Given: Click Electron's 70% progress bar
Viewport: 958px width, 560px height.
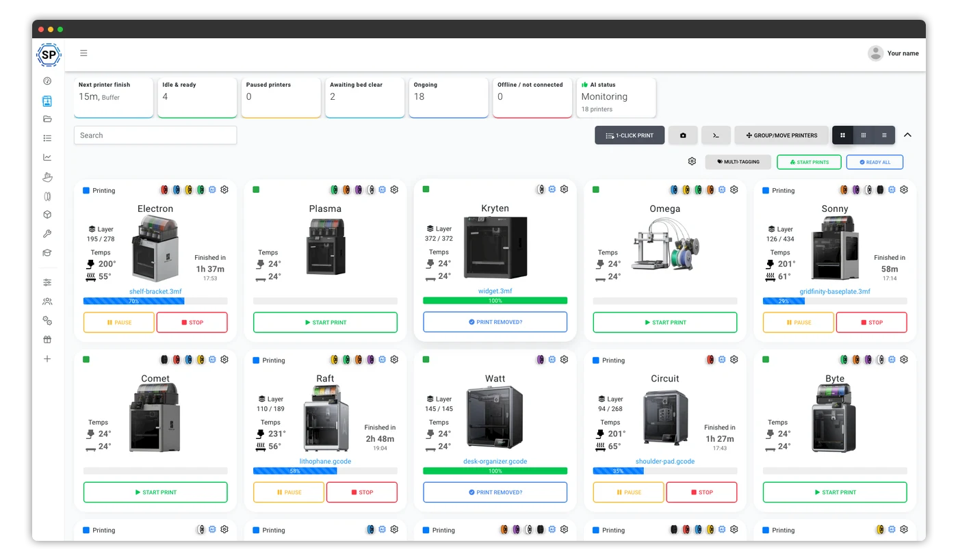Looking at the screenshot, I should 155,301.
